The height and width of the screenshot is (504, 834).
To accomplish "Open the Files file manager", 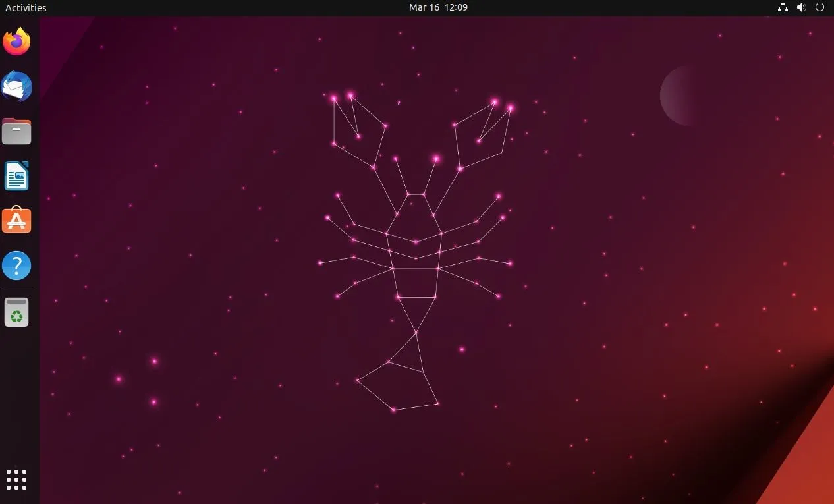I will (16, 131).
